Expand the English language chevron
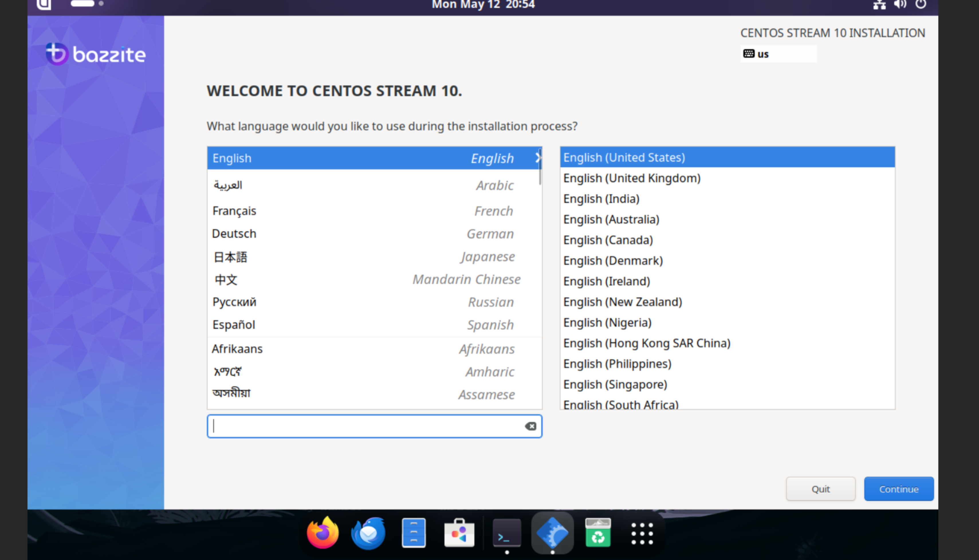The image size is (979, 560). click(x=537, y=158)
